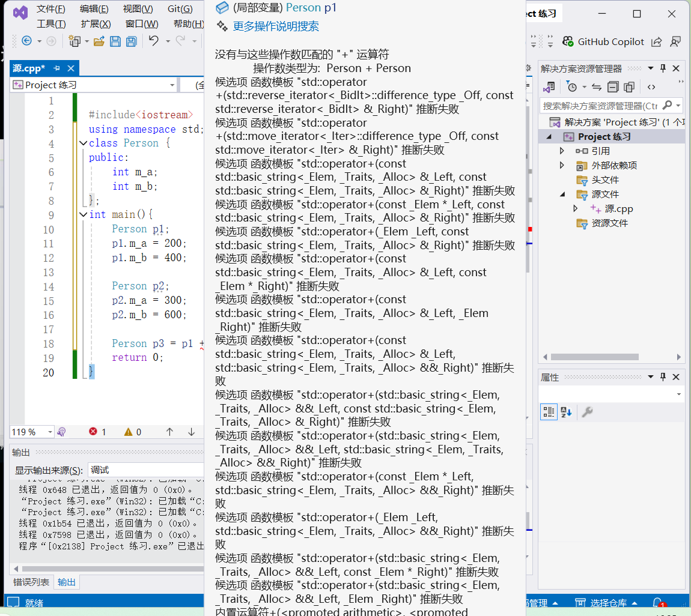Click the 更多操作说明搜索 link in tooltip

[275, 26]
